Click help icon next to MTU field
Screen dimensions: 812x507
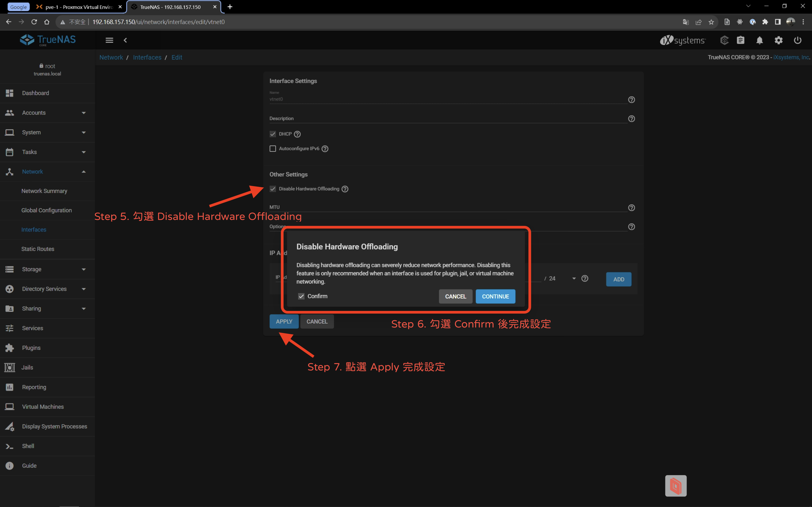point(631,208)
